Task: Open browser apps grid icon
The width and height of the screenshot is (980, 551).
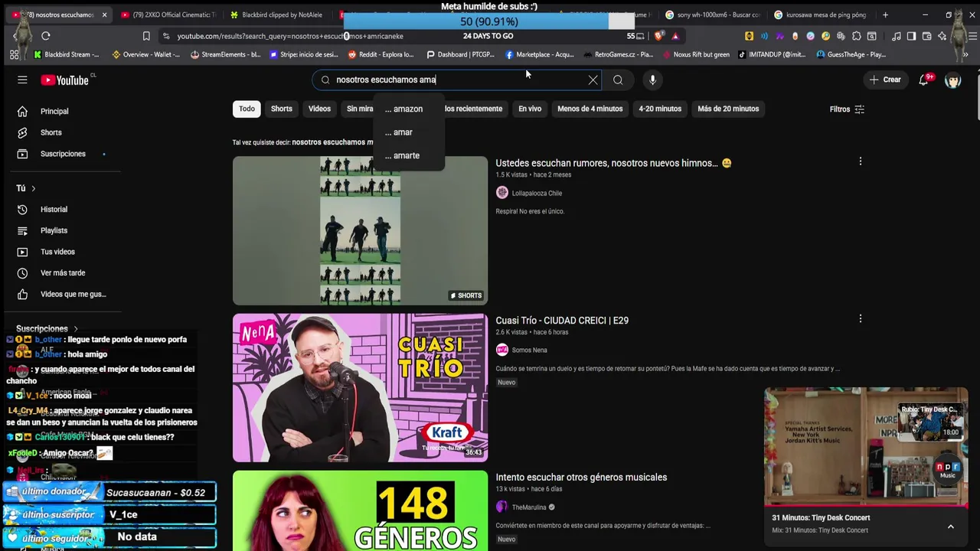Action: [x=14, y=54]
